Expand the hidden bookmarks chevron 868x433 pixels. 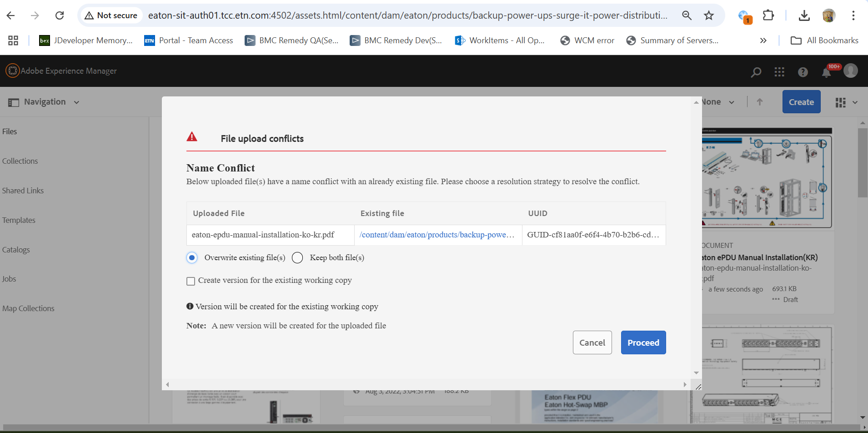[763, 40]
